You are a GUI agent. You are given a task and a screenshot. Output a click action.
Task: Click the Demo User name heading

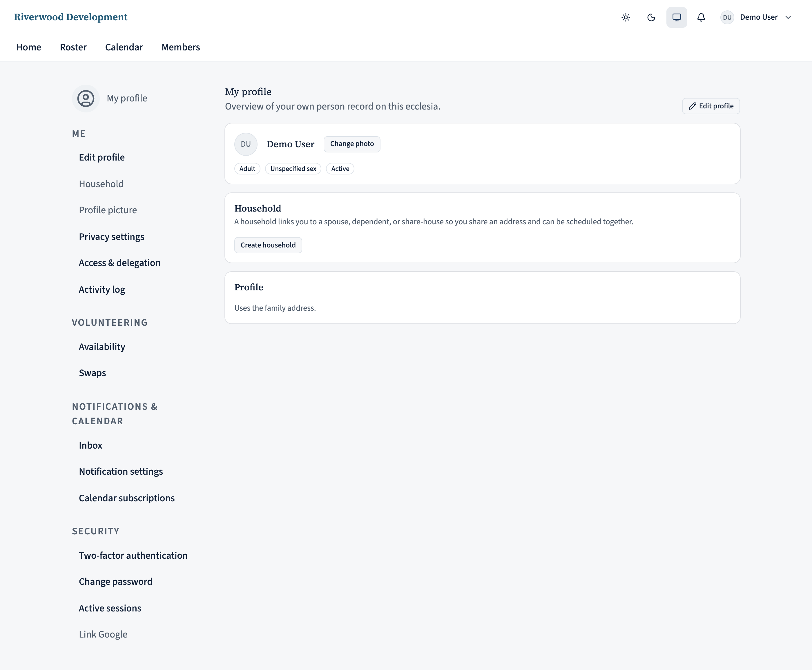click(x=290, y=144)
